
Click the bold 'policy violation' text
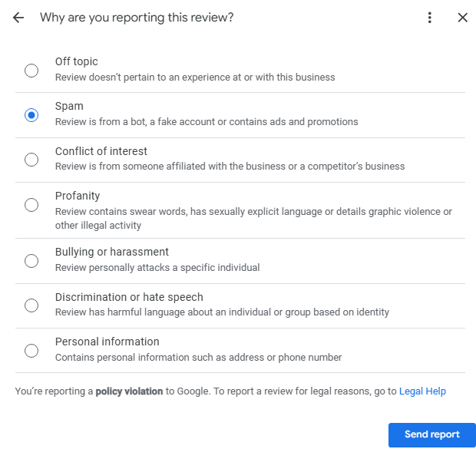click(x=129, y=391)
